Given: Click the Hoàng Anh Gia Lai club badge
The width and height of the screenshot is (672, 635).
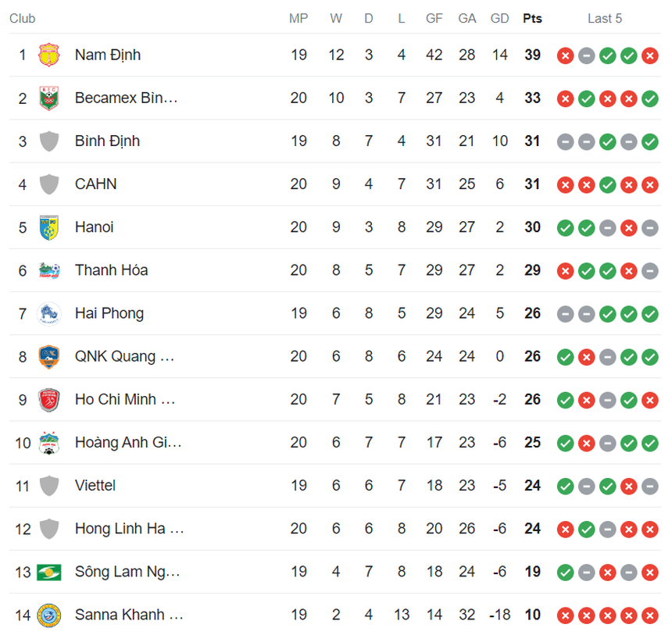Looking at the screenshot, I should (x=49, y=442).
